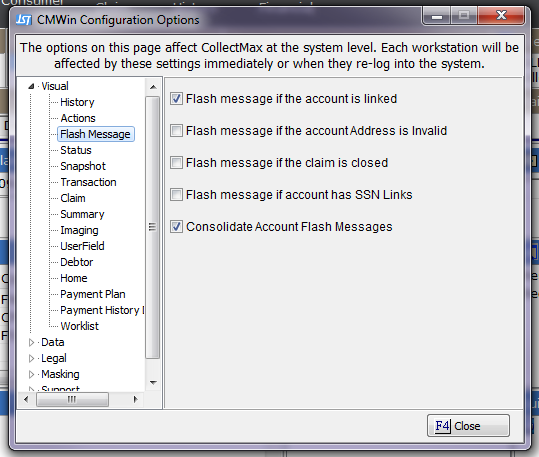Screen dimensions: 539x457
Task: Select Home in the tree
Action: (74, 278)
